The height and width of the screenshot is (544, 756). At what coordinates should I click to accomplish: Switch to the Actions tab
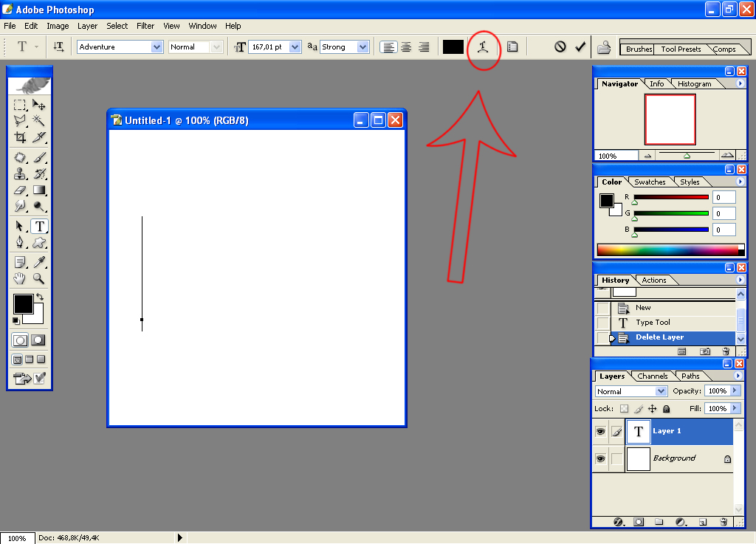click(x=654, y=280)
